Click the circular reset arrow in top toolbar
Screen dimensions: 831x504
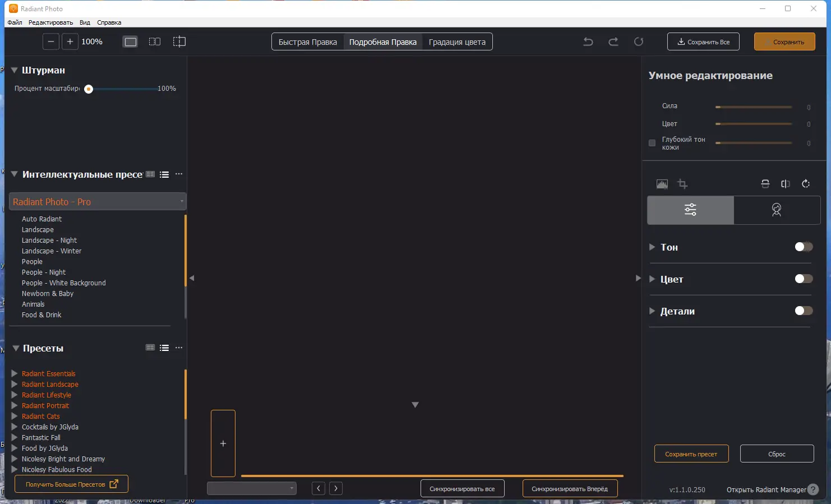click(639, 41)
